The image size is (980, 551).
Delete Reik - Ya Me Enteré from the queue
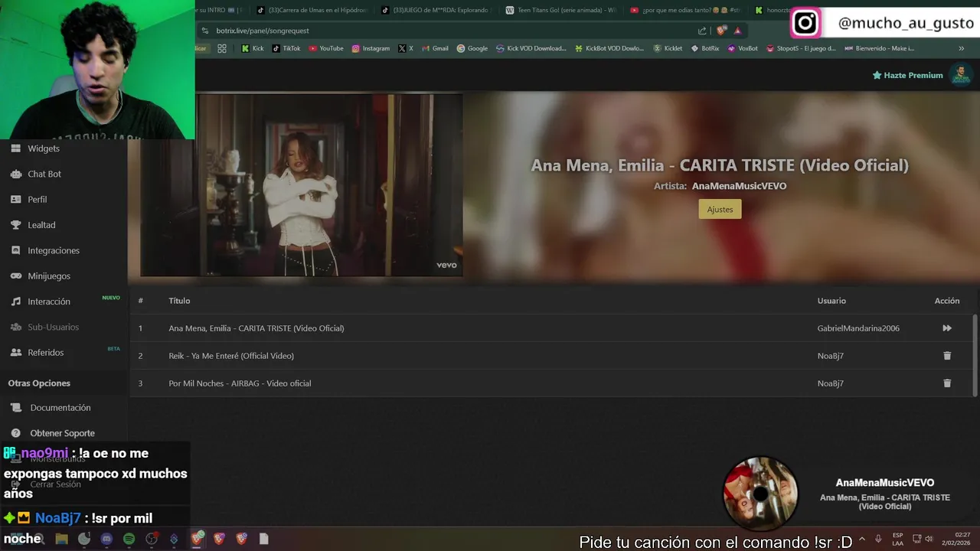[947, 356]
